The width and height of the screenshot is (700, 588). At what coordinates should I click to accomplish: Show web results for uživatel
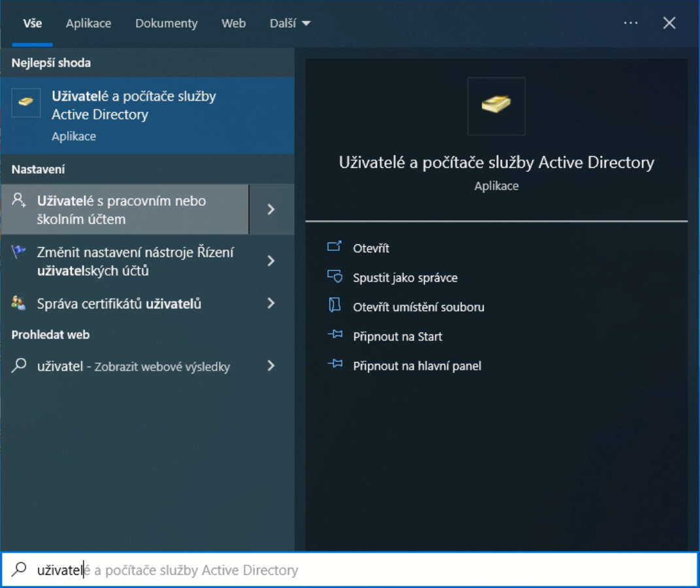[x=125, y=367]
